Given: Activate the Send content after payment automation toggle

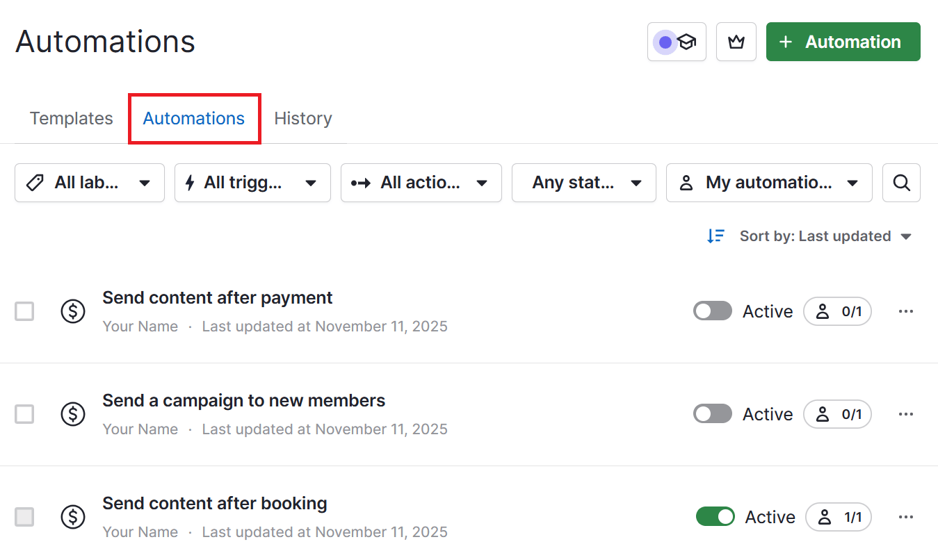Looking at the screenshot, I should (712, 311).
